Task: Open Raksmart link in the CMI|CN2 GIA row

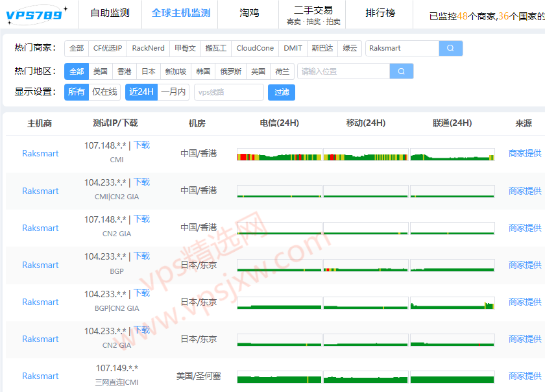Action: coord(40,191)
